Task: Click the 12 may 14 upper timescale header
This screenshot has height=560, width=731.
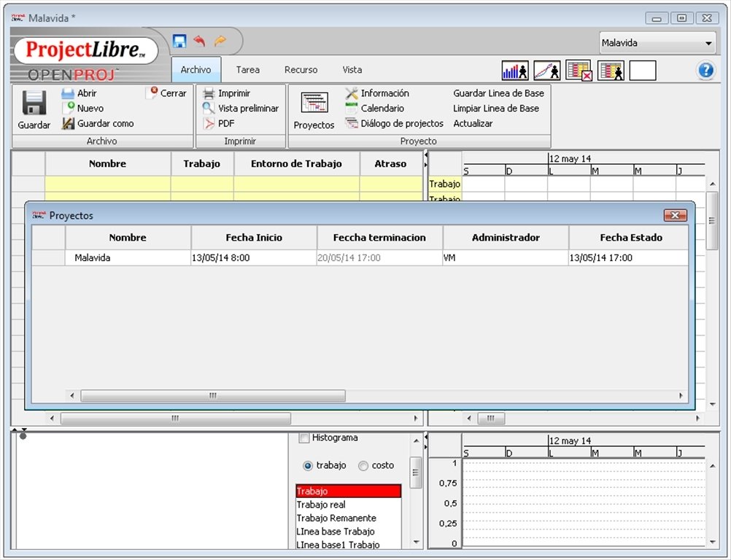Action: pyautogui.click(x=571, y=158)
